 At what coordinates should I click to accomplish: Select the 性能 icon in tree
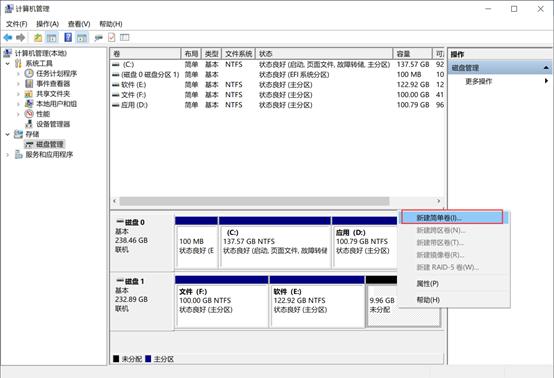29,114
